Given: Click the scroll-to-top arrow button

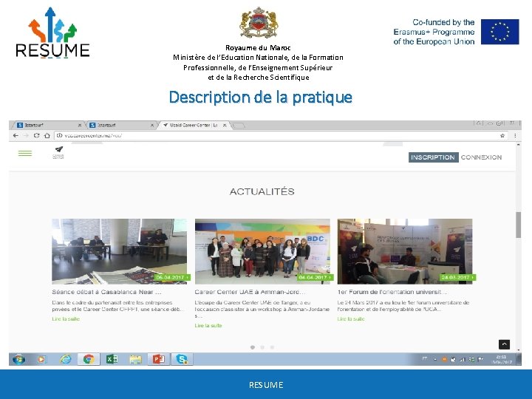Looking at the screenshot, I should point(504,344).
